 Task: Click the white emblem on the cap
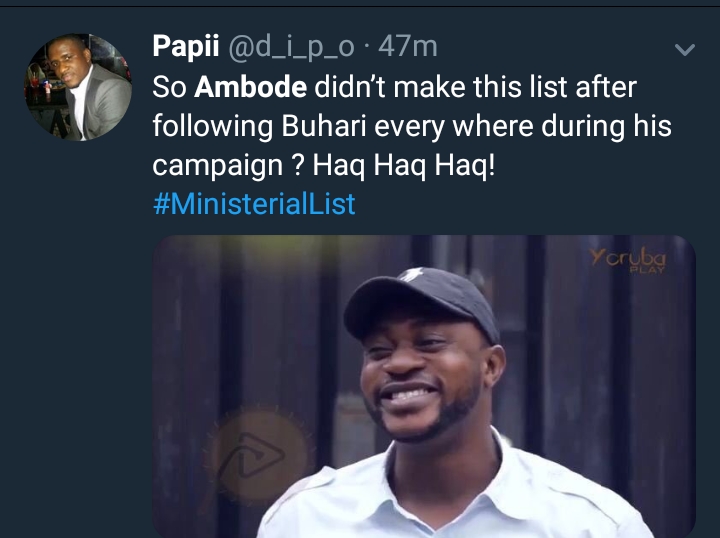412,275
